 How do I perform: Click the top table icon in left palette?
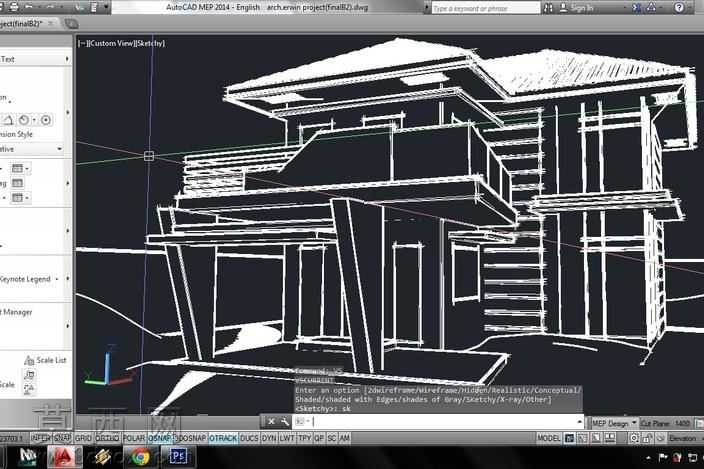pyautogui.click(x=17, y=168)
